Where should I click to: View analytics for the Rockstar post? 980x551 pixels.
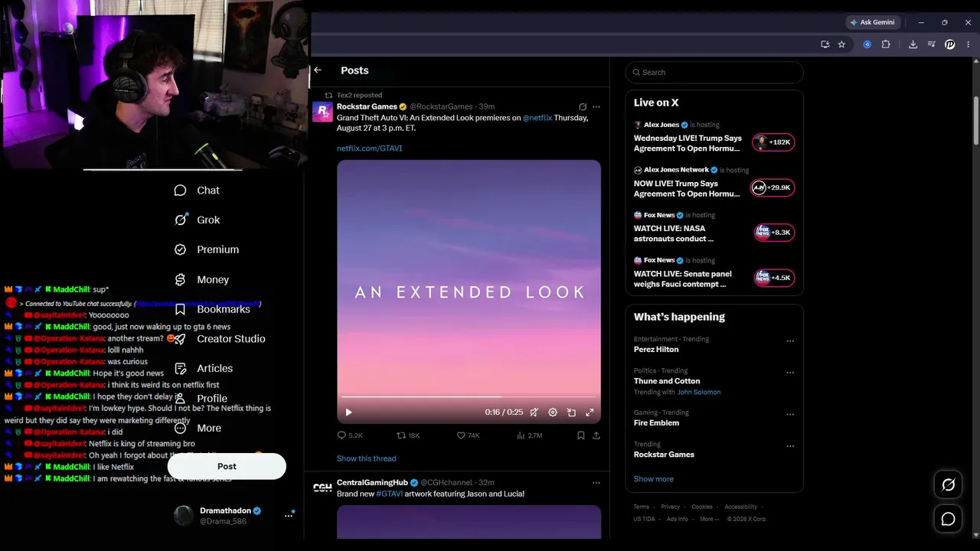(x=529, y=435)
